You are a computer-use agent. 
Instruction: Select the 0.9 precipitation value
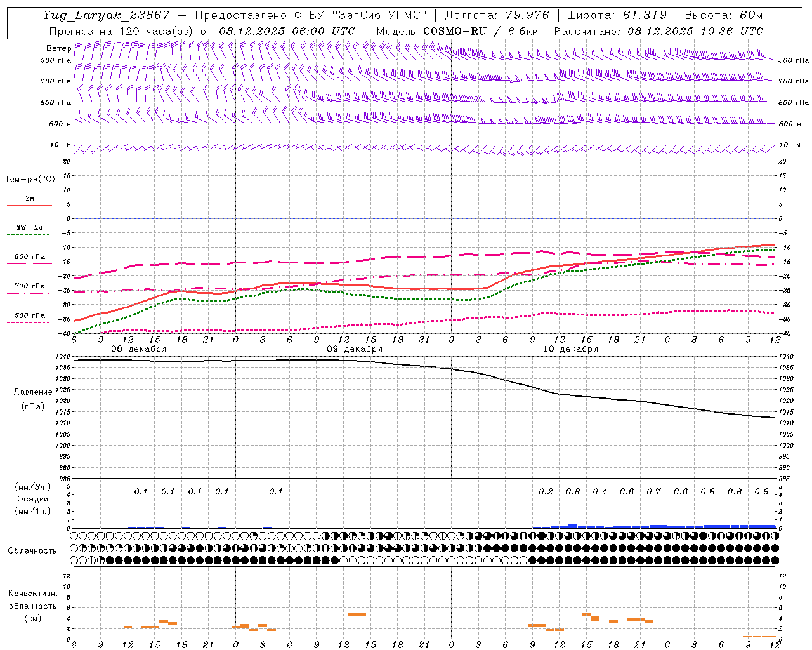click(761, 492)
